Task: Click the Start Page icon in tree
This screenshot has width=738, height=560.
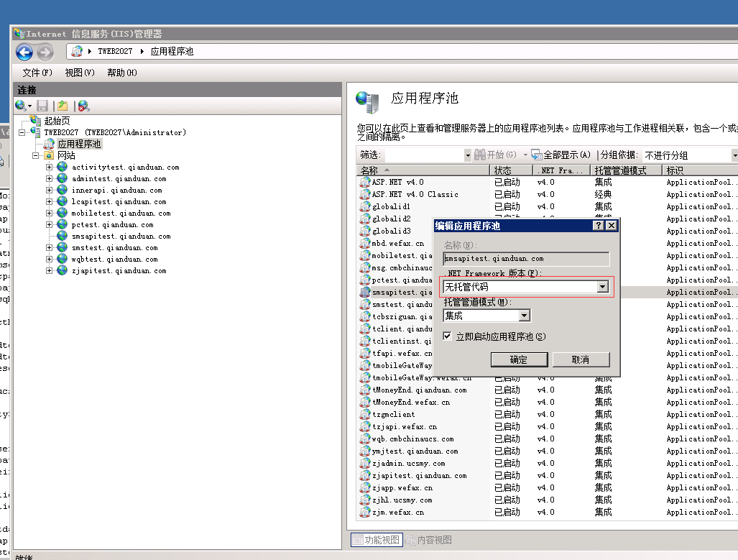Action: coord(36,120)
